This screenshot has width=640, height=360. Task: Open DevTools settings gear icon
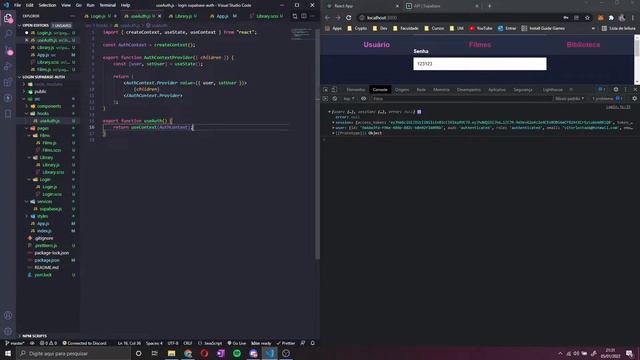616,89
